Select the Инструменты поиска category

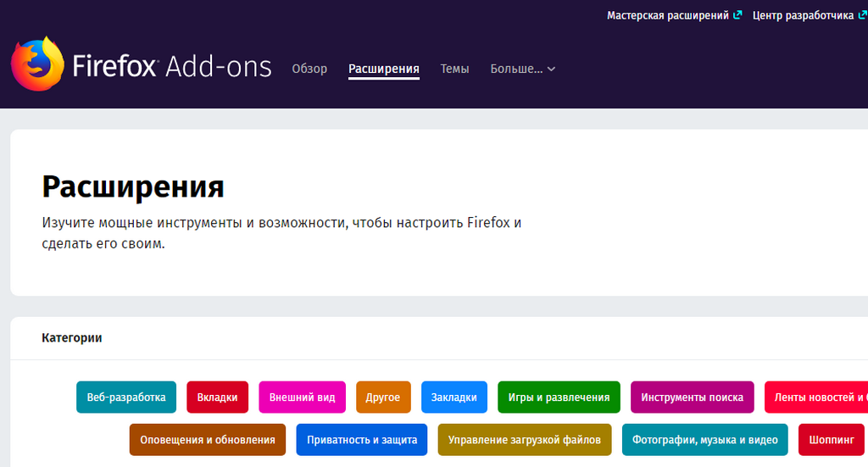692,398
